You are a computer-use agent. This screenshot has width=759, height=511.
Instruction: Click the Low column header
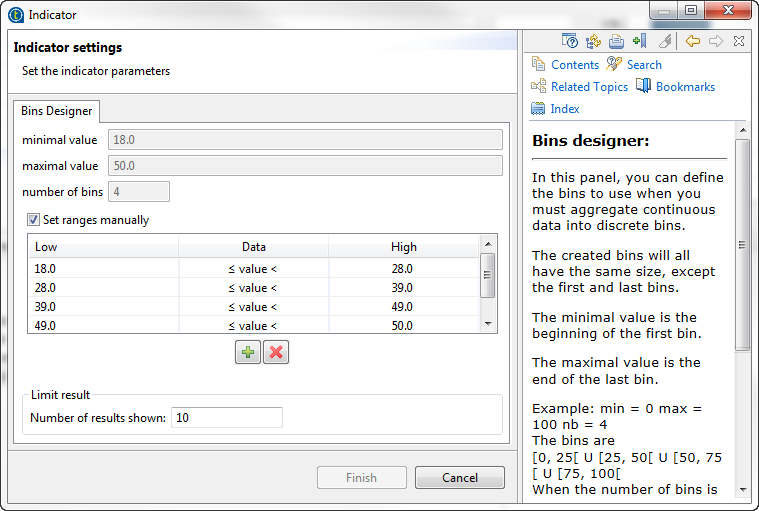pyautogui.click(x=103, y=247)
